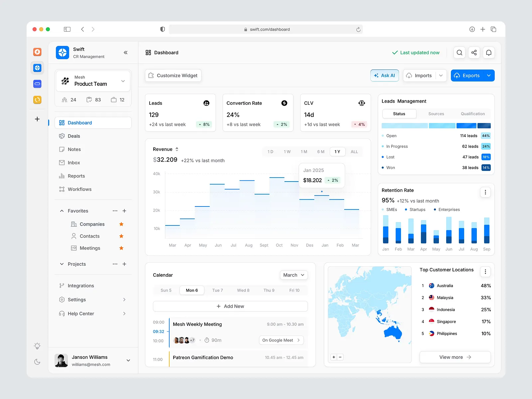Select the 1 D revenue range
The height and width of the screenshot is (399, 532).
click(270, 152)
